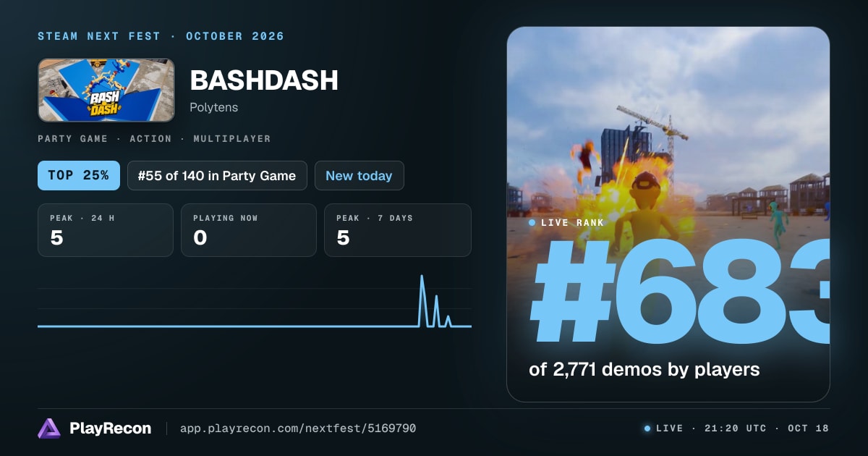Open the BASHDASH game cover thumbnail
Screen dimensions: 868x456
pyautogui.click(x=106, y=90)
